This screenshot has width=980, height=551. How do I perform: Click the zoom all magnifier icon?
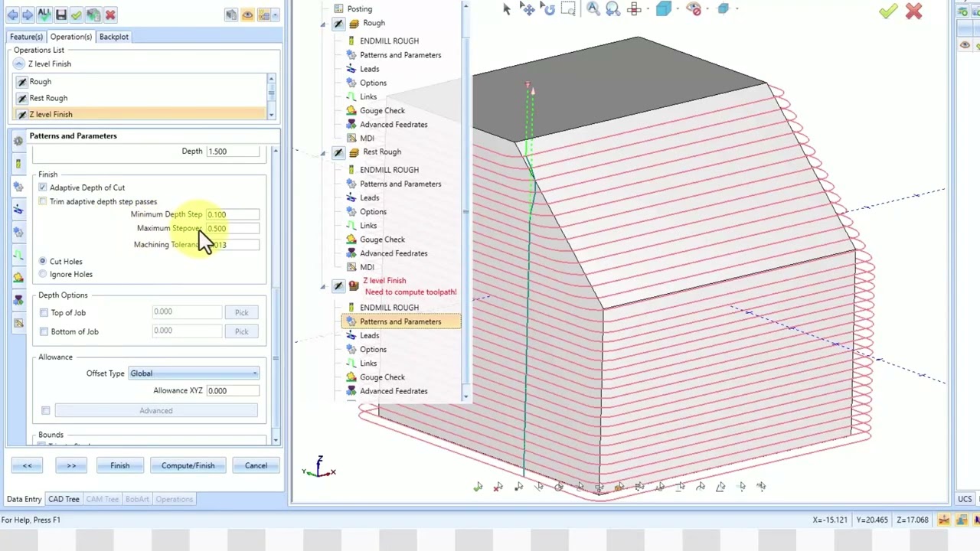tap(593, 9)
